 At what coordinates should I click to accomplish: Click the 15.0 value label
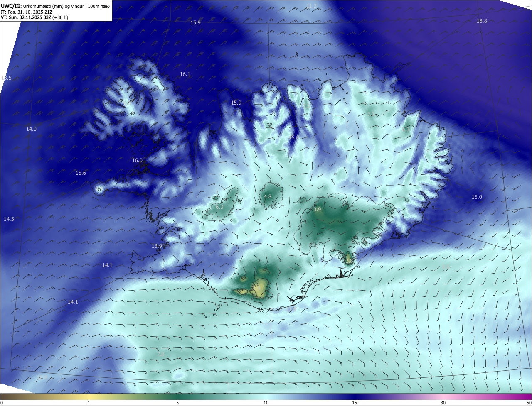(x=477, y=197)
